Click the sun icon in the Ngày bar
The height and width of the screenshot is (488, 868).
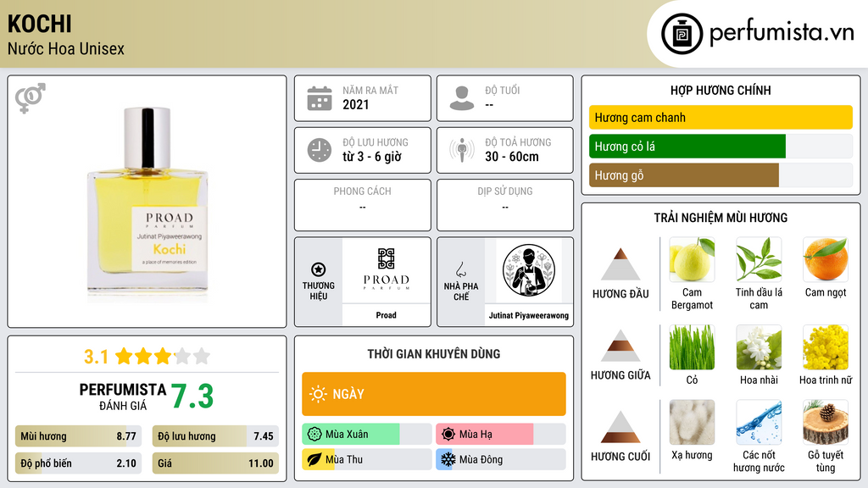(318, 394)
